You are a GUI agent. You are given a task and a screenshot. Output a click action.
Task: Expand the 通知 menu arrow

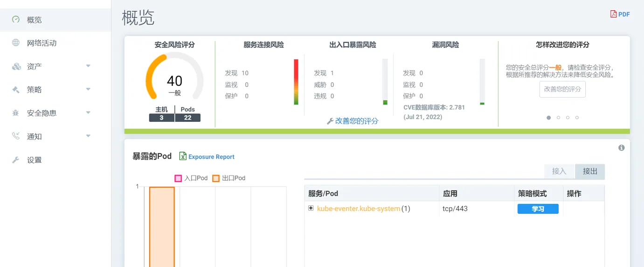88,136
